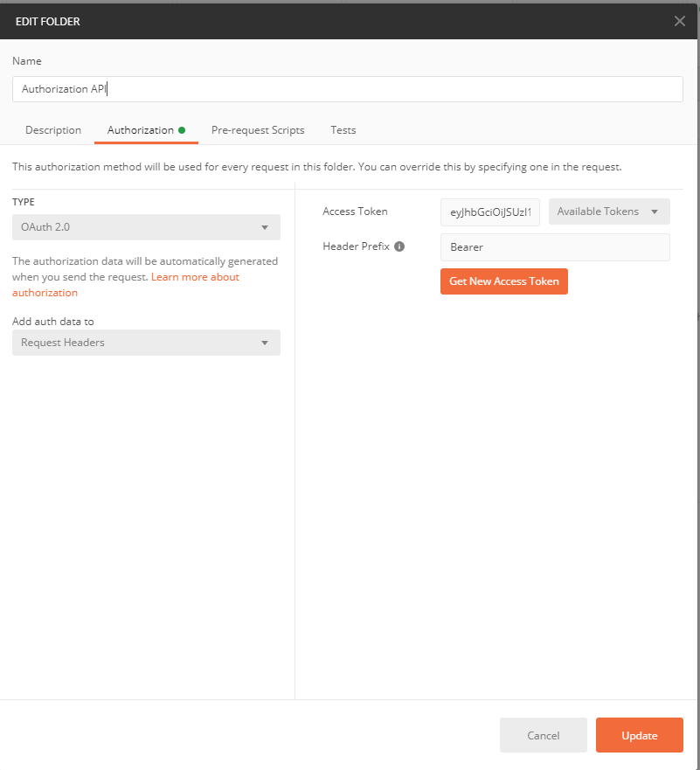700x770 pixels.
Task: Focus the folder Name input field
Action: tap(347, 89)
